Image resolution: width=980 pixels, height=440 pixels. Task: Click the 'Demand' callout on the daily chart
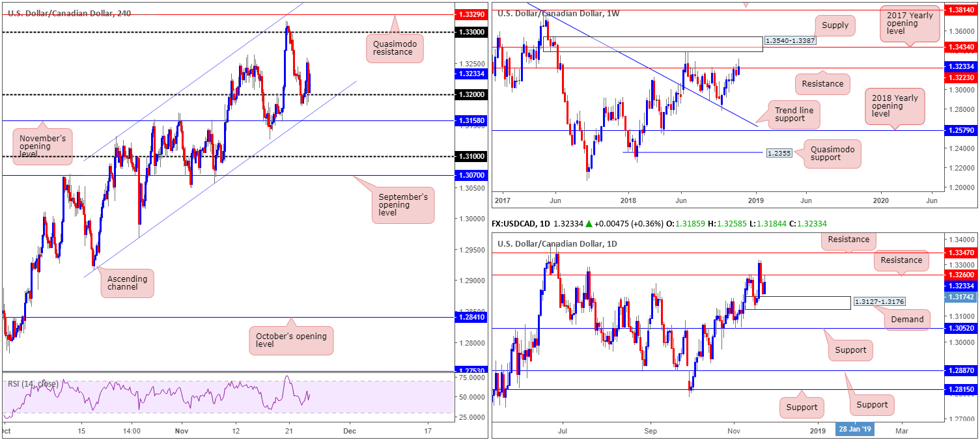point(907,319)
